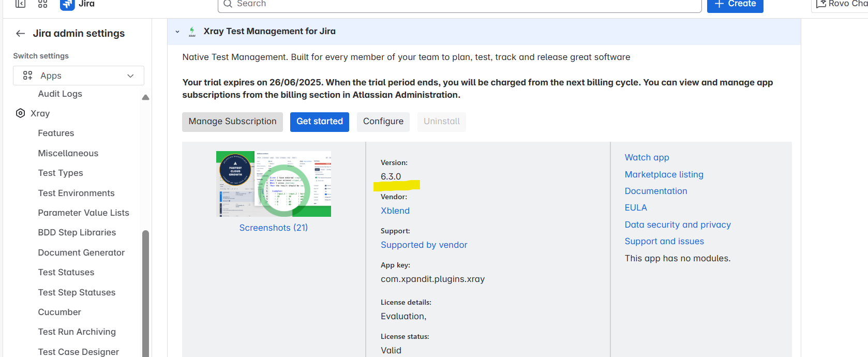Open the app switcher grid icon
868x357 pixels.
pos(43,4)
